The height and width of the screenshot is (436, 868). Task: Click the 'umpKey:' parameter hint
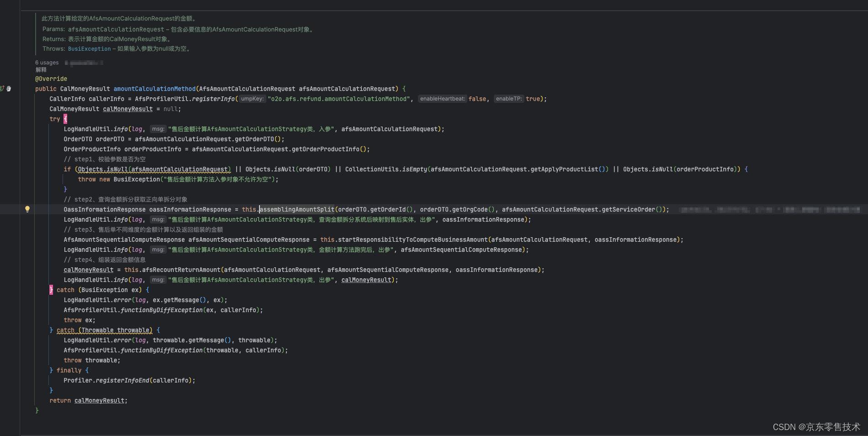[252, 99]
